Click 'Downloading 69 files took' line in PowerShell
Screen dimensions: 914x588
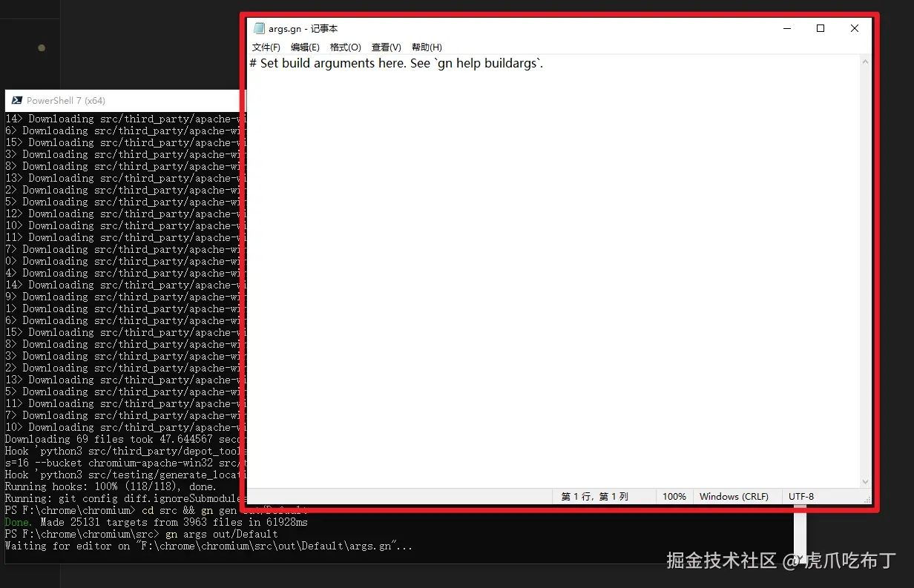point(125,439)
